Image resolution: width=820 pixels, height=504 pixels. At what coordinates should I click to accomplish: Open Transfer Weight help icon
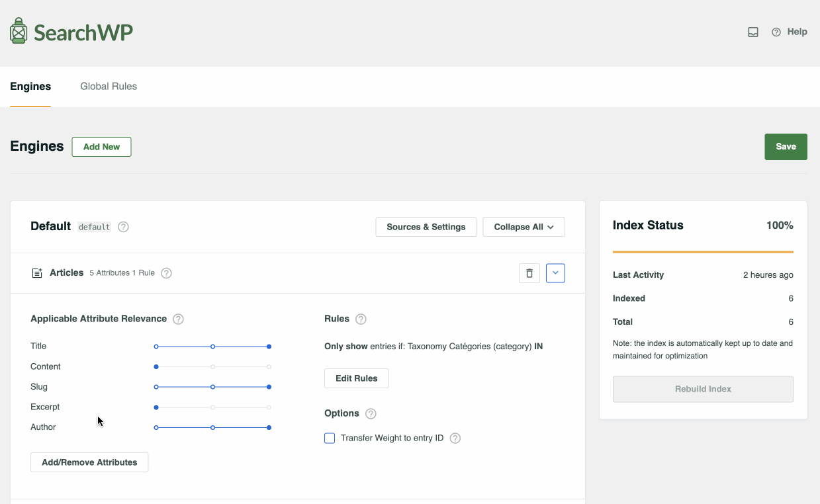click(455, 438)
